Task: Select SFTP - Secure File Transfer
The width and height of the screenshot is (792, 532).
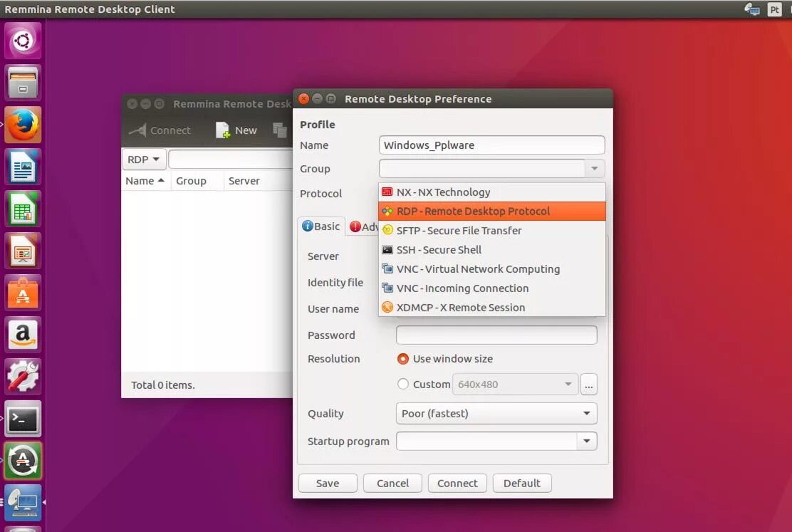Action: pyautogui.click(x=491, y=230)
